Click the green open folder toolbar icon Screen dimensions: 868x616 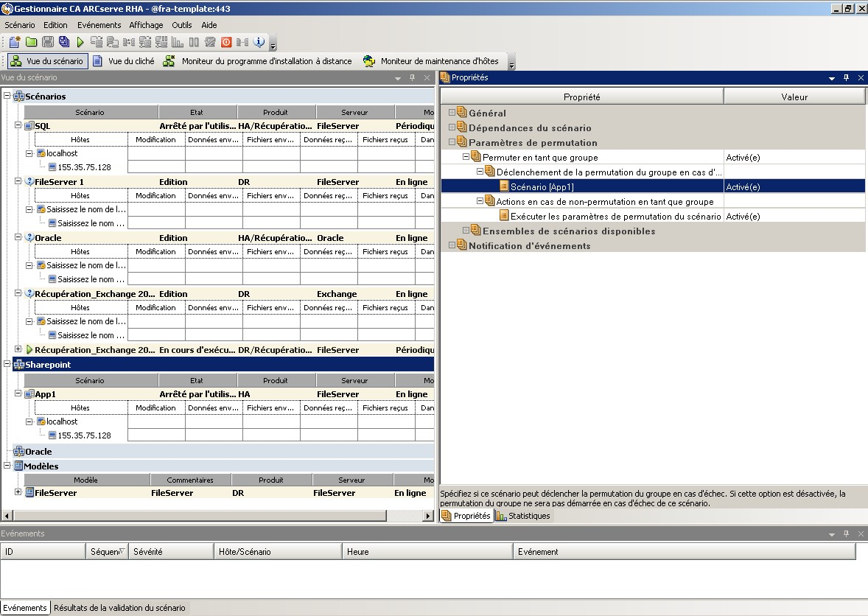[32, 42]
